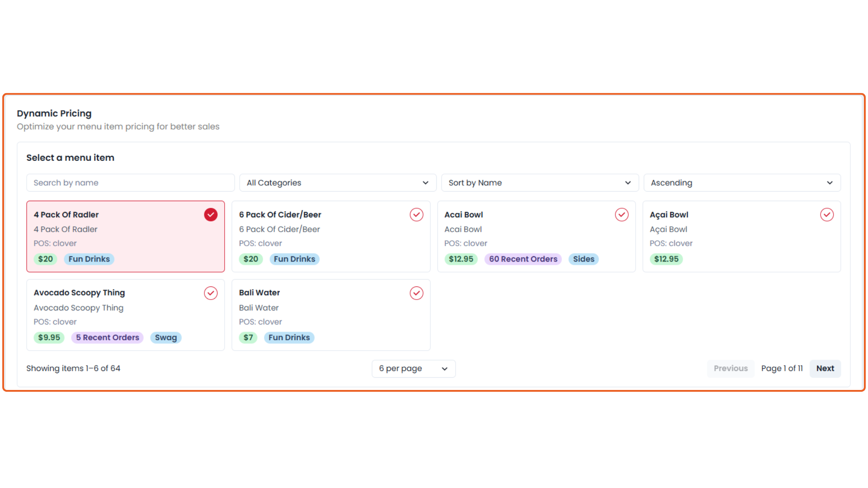Open the All Categories dropdown
This screenshot has height=488, width=868.
coord(337,183)
